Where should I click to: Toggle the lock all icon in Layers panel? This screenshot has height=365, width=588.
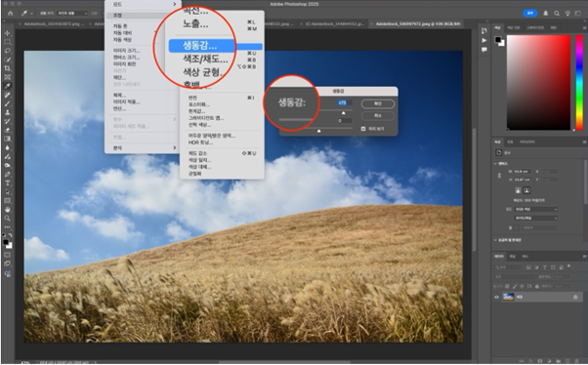pyautogui.click(x=536, y=286)
